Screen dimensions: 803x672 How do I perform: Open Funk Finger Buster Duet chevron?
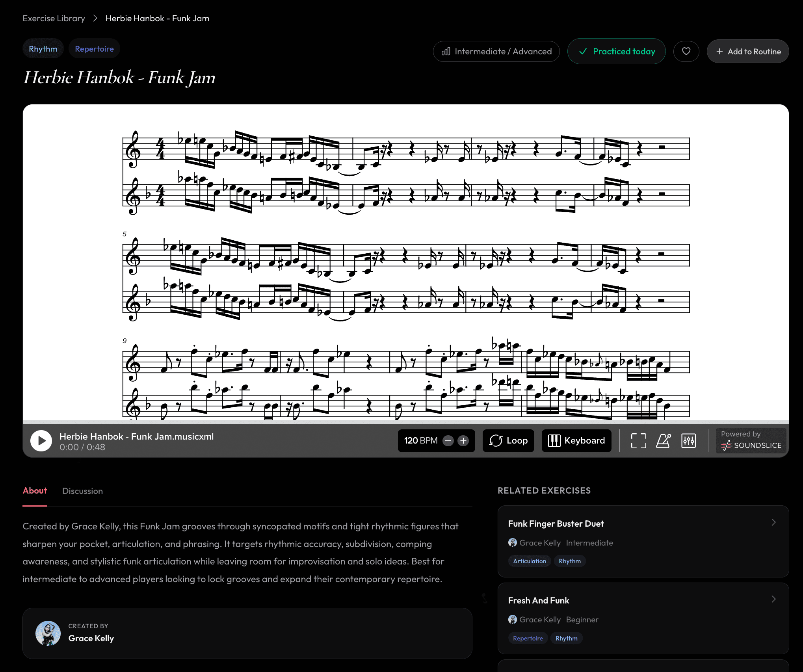click(773, 522)
